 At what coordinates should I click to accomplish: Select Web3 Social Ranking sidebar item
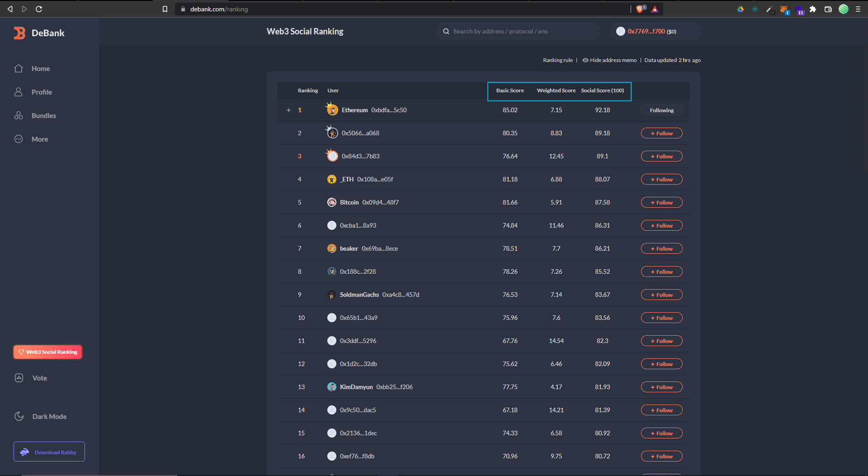coord(48,352)
